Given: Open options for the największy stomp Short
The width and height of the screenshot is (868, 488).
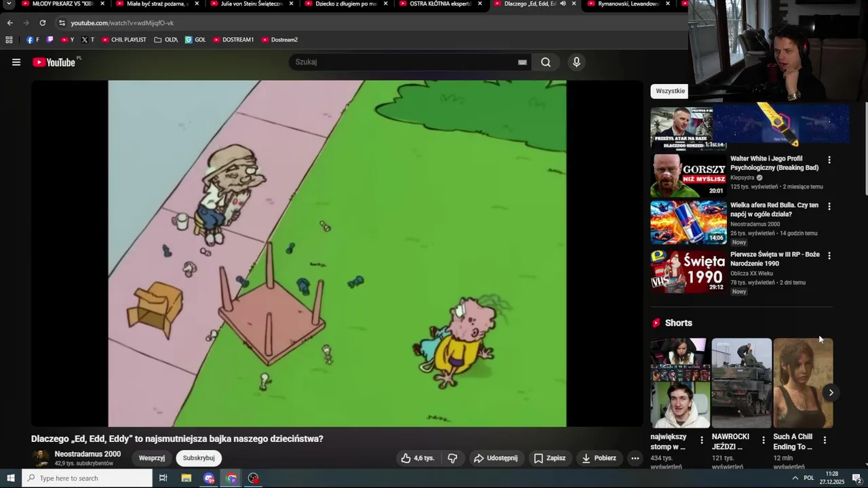Looking at the screenshot, I should pos(702,441).
